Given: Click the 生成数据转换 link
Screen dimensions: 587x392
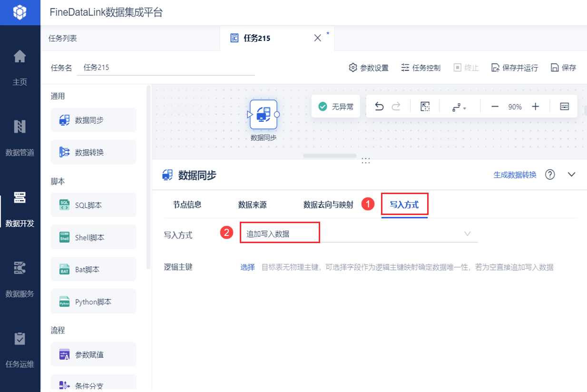Looking at the screenshot, I should coord(515,175).
